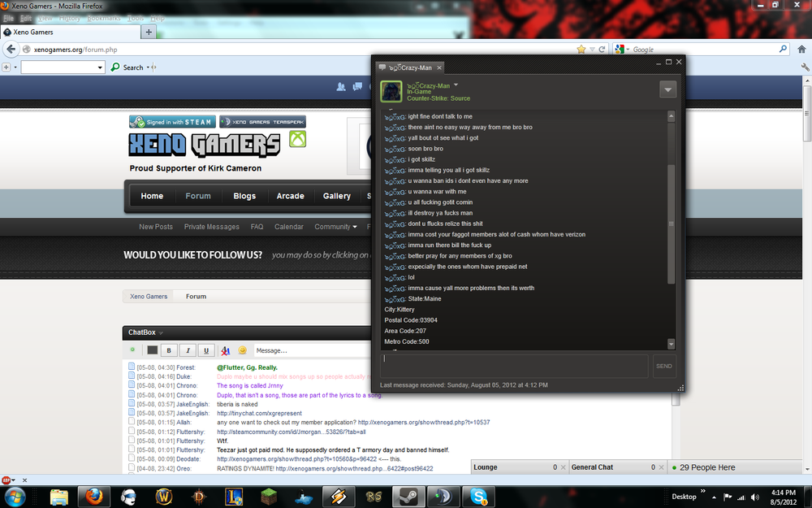Image resolution: width=812 pixels, height=508 pixels.
Task: Open the Home tab on forum menu
Action: [x=152, y=196]
